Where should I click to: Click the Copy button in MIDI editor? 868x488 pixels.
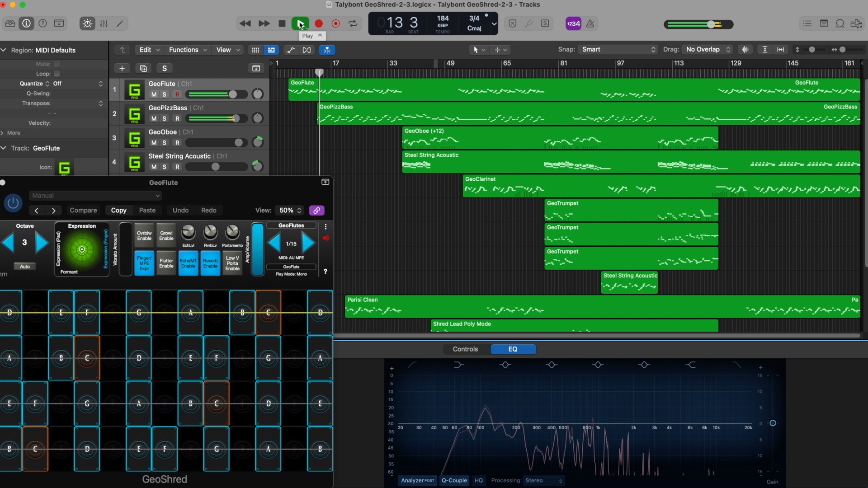pyautogui.click(x=118, y=210)
